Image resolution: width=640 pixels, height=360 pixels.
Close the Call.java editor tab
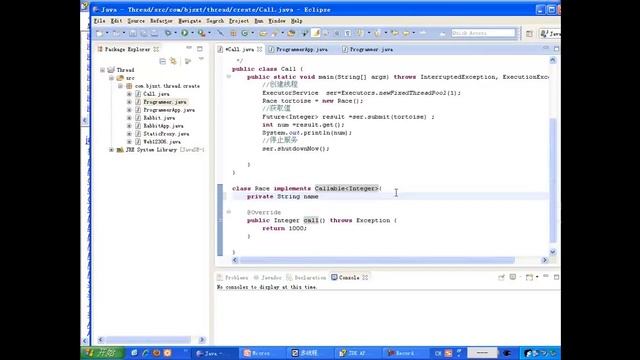260,49
